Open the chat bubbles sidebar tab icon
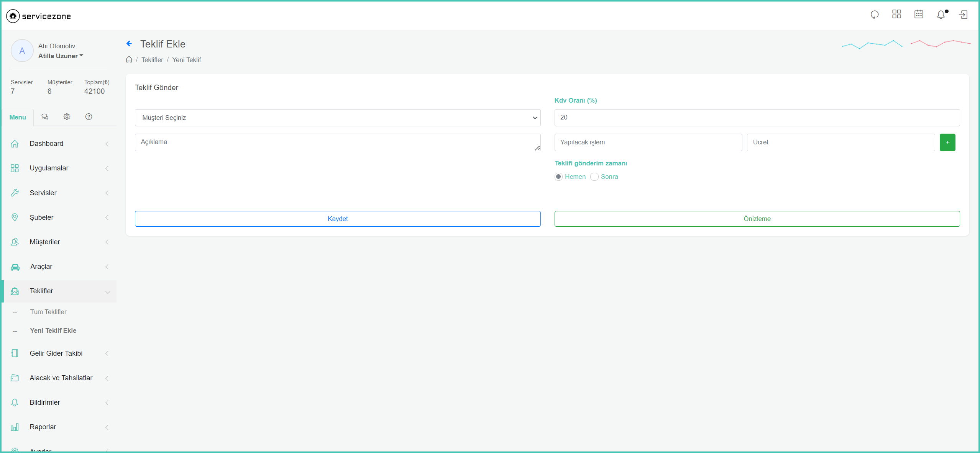Screen dimensions: 980x453 (45, 117)
